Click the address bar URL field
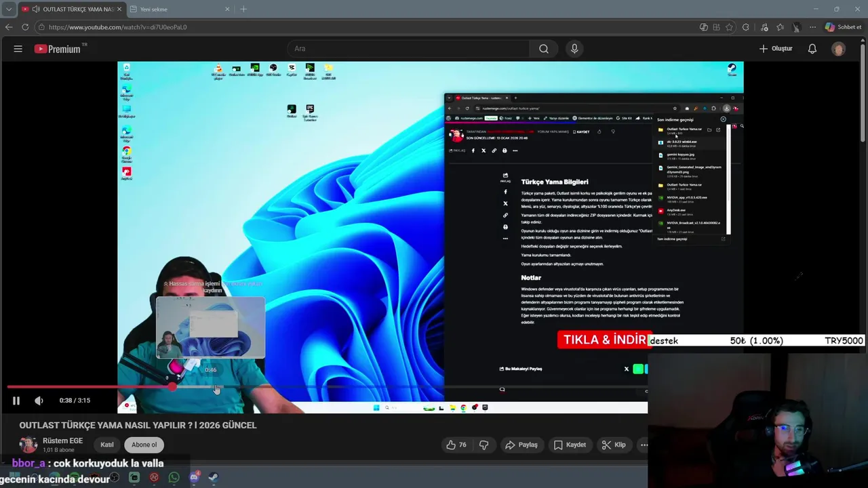 coord(366,27)
